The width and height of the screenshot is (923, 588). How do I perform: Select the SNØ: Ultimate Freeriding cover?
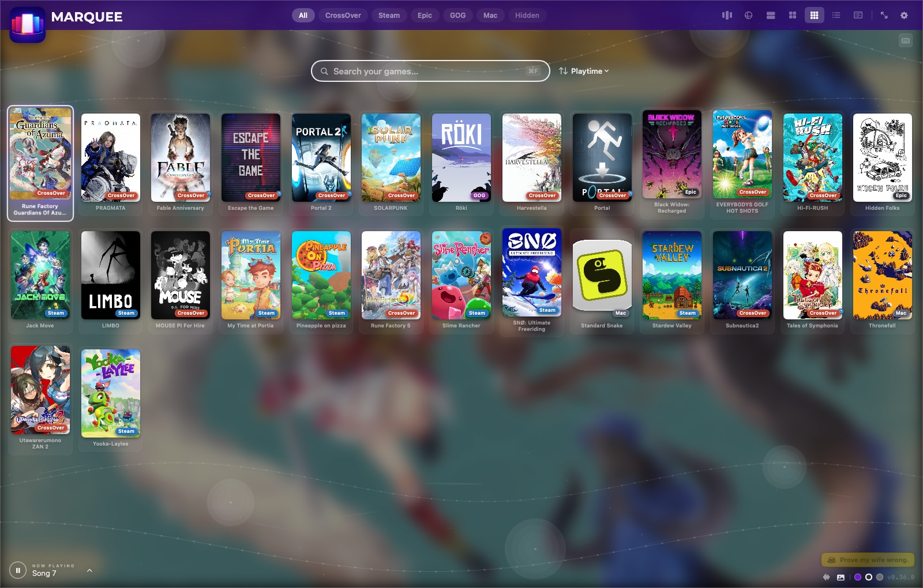pyautogui.click(x=532, y=272)
